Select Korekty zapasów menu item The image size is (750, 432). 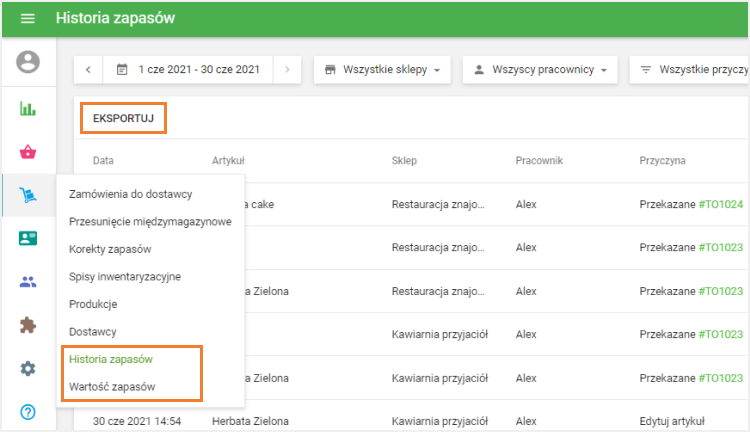(x=110, y=249)
